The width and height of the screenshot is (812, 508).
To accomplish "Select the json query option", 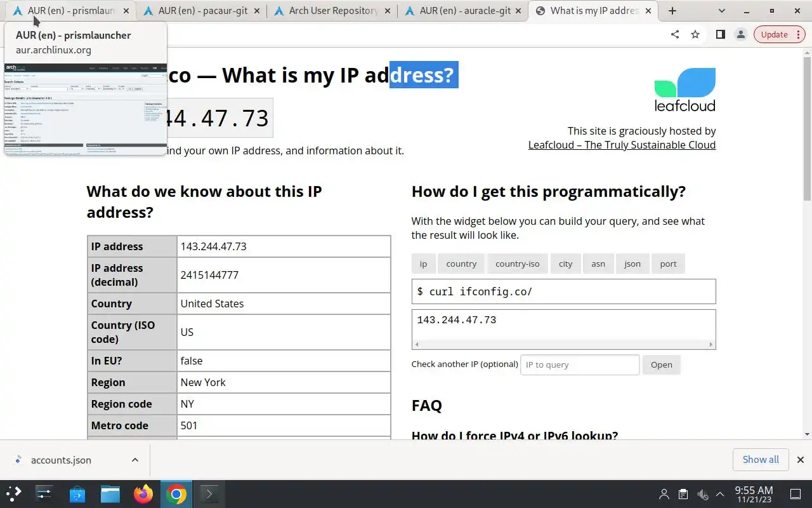I will tap(632, 264).
